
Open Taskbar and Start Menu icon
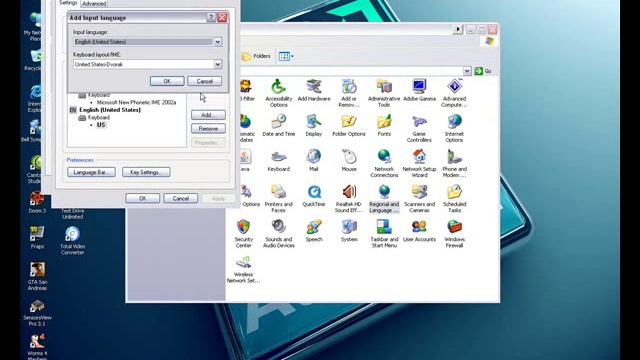384,233
